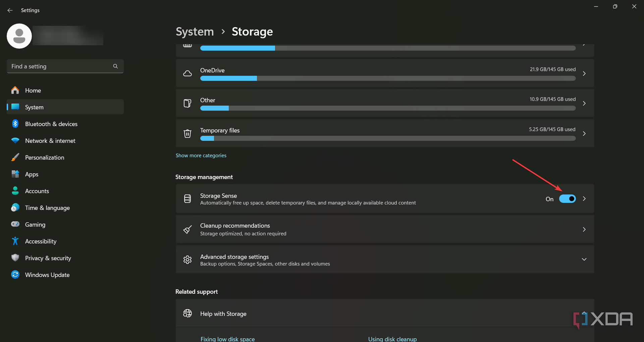Click the Apps icon in sidebar
644x342 pixels.
15,174
